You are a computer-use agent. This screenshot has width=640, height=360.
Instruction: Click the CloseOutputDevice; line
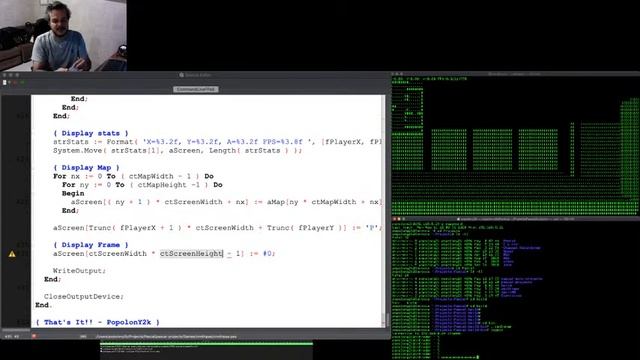[x=84, y=296]
